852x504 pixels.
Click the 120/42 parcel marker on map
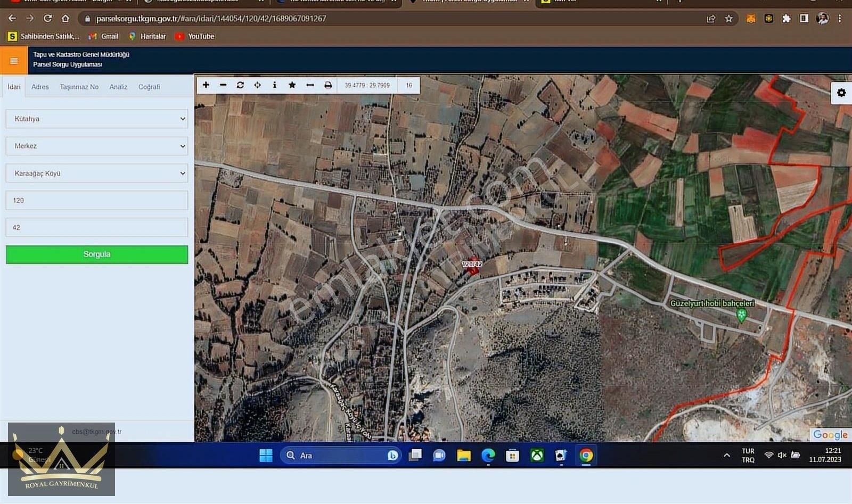point(472,267)
